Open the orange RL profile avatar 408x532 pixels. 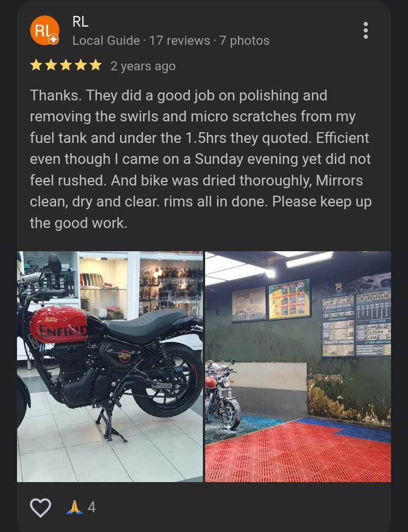click(45, 30)
